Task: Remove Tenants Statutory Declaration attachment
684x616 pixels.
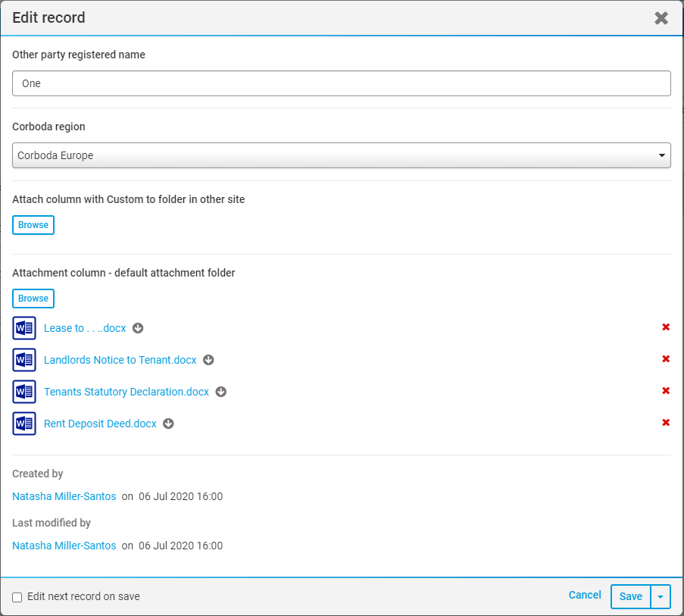Action: [666, 391]
